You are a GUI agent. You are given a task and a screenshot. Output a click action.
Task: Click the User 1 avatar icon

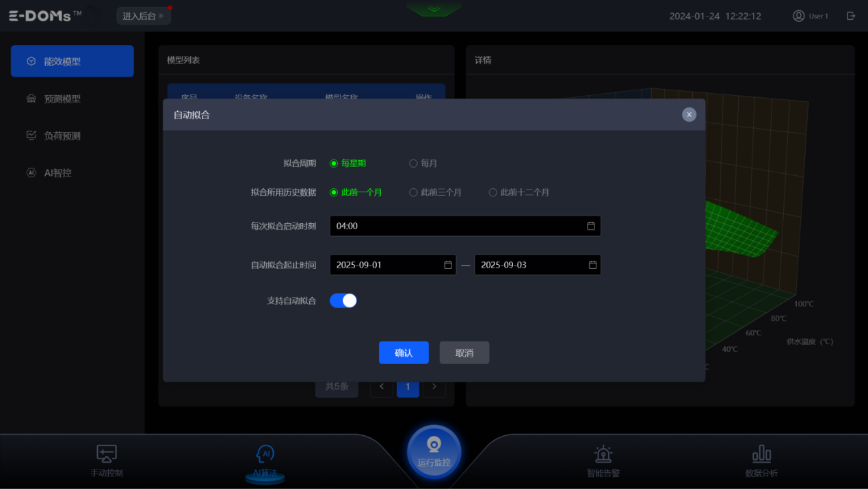798,16
